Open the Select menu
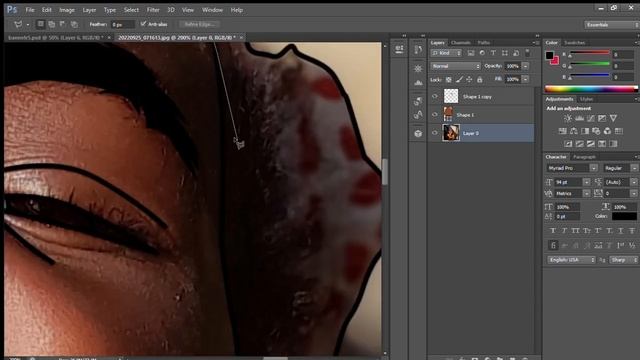The width and height of the screenshot is (640, 360). (x=131, y=10)
